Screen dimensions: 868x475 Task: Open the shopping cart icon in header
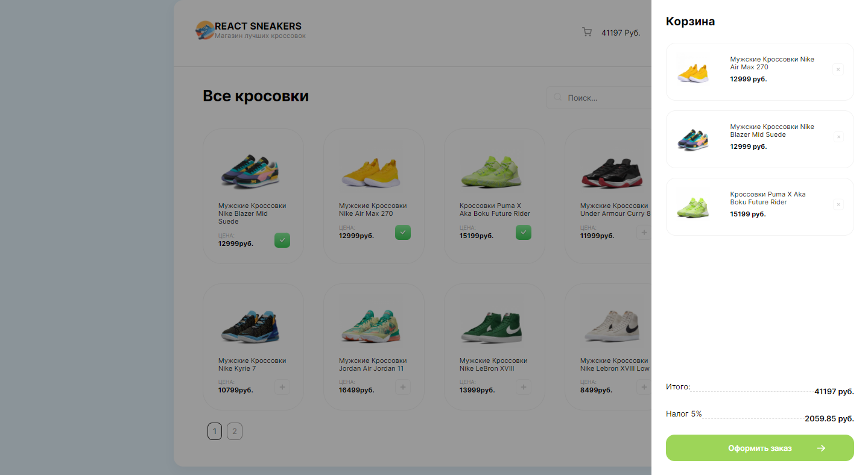tap(587, 32)
